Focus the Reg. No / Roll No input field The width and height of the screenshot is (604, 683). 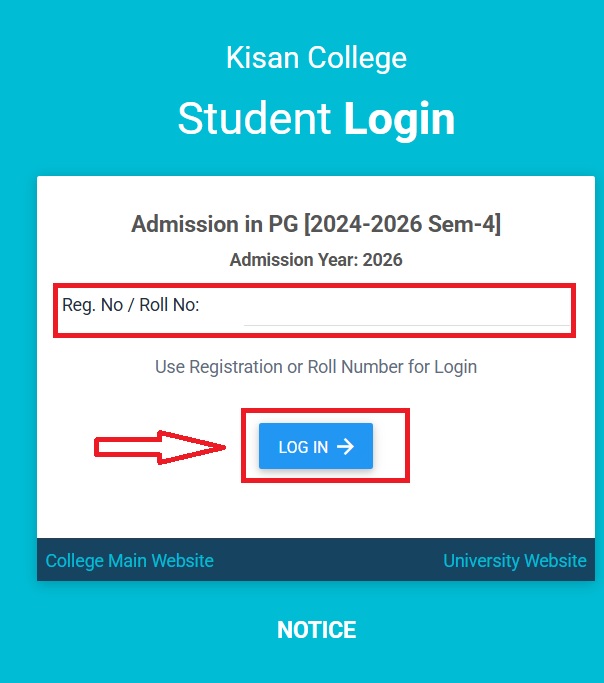[x=405, y=306]
